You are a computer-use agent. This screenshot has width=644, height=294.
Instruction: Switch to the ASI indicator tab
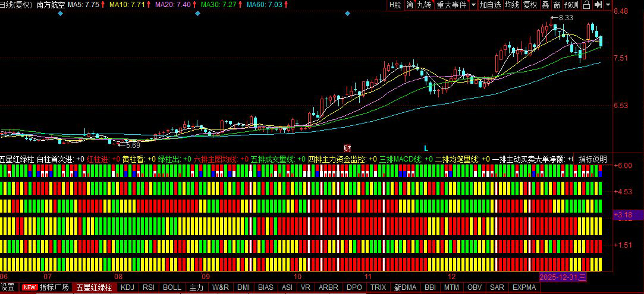(x=287, y=287)
